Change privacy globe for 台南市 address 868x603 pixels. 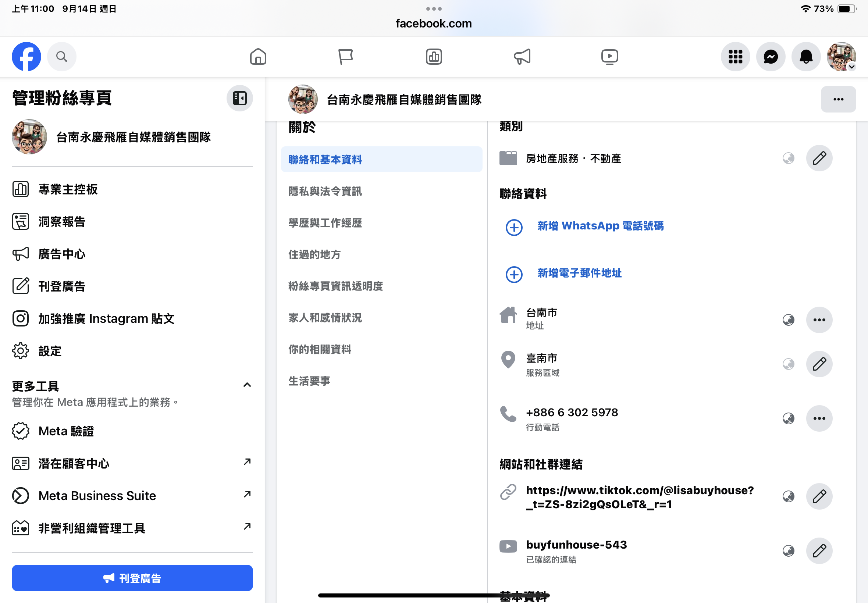(x=788, y=320)
